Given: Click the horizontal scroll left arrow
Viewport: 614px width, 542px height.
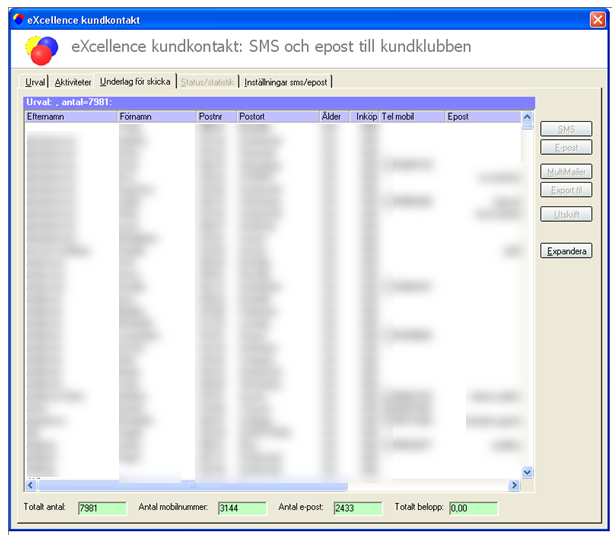Looking at the screenshot, I should click(31, 486).
